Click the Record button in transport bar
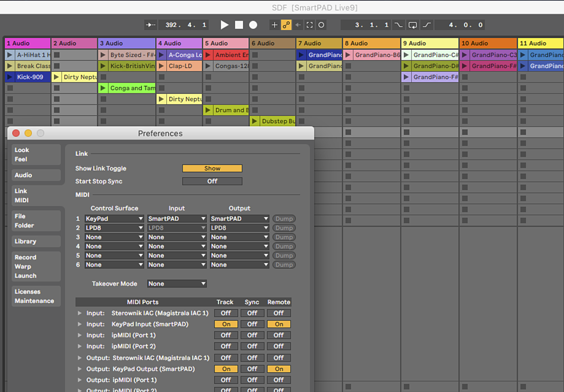 [253, 25]
